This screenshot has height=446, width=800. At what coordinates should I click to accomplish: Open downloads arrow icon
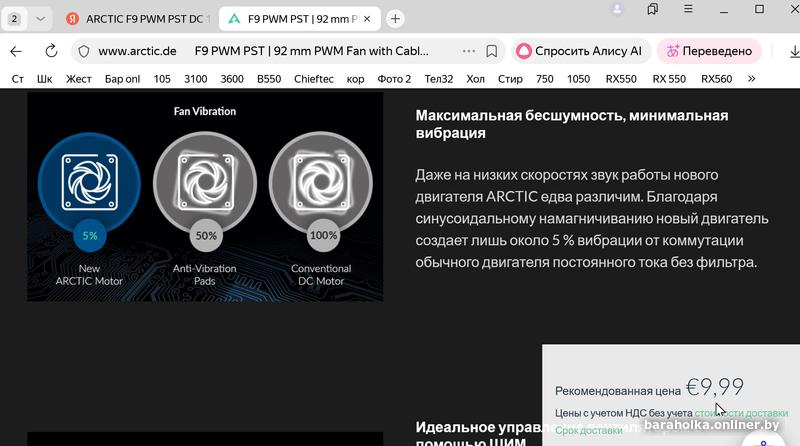tap(793, 51)
